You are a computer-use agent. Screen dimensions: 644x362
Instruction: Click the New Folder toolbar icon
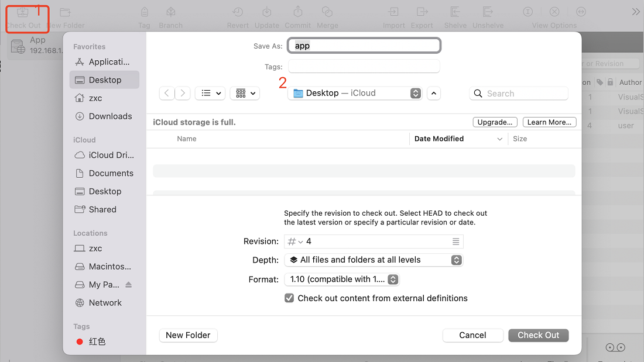tap(65, 12)
